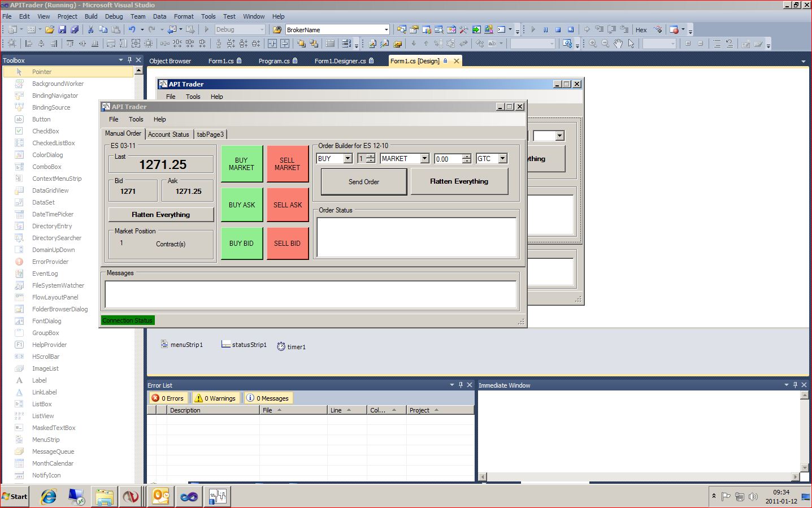
Task: Open the GTC time-in-force dropdown
Action: tap(503, 159)
